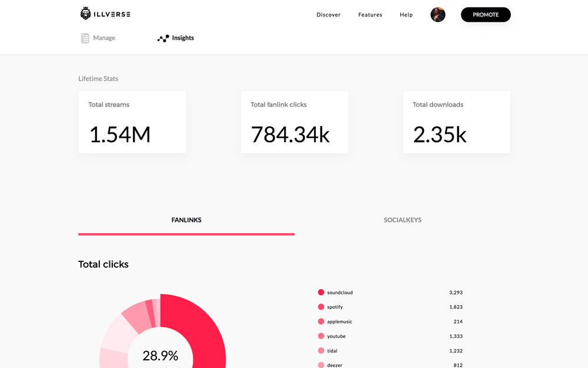Click the tidal legend color dot

click(x=321, y=351)
